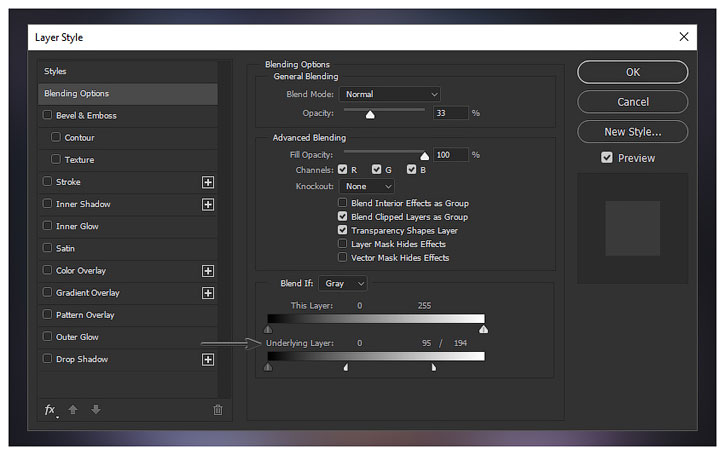Check the Color Overlay checkbox
The height and width of the screenshot is (455, 725).
[47, 270]
